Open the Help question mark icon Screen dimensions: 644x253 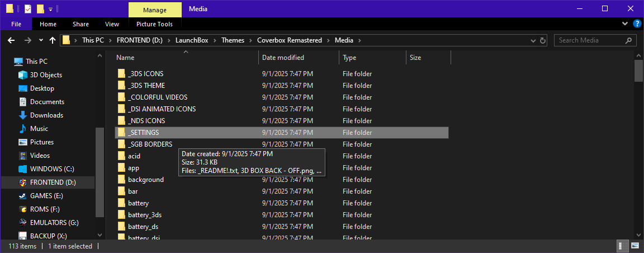637,24
